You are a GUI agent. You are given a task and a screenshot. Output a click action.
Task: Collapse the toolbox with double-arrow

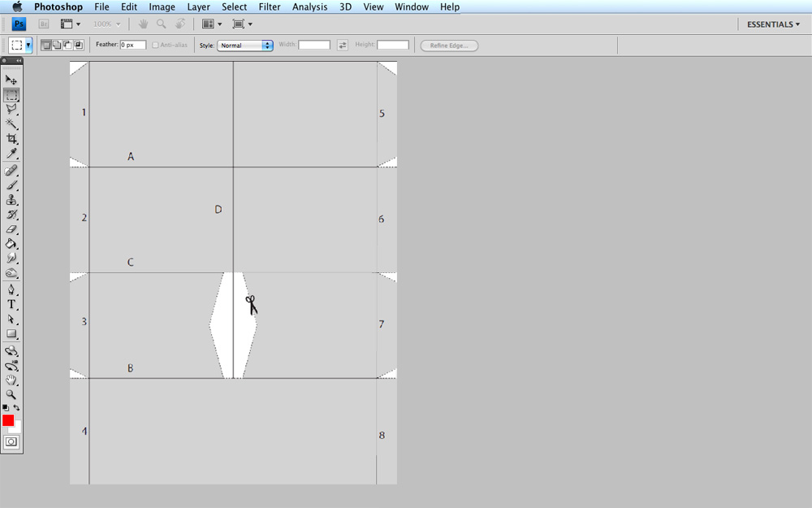coord(19,61)
